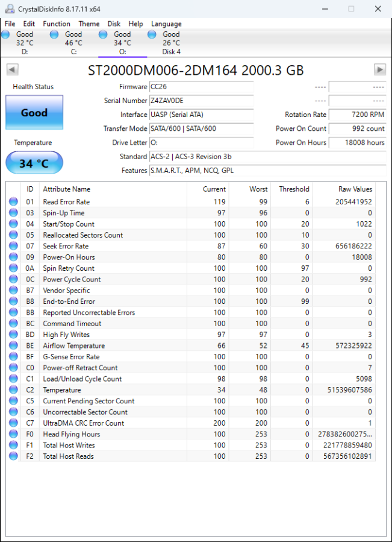
Task: Click the next disk arrow button
Action: 380,70
